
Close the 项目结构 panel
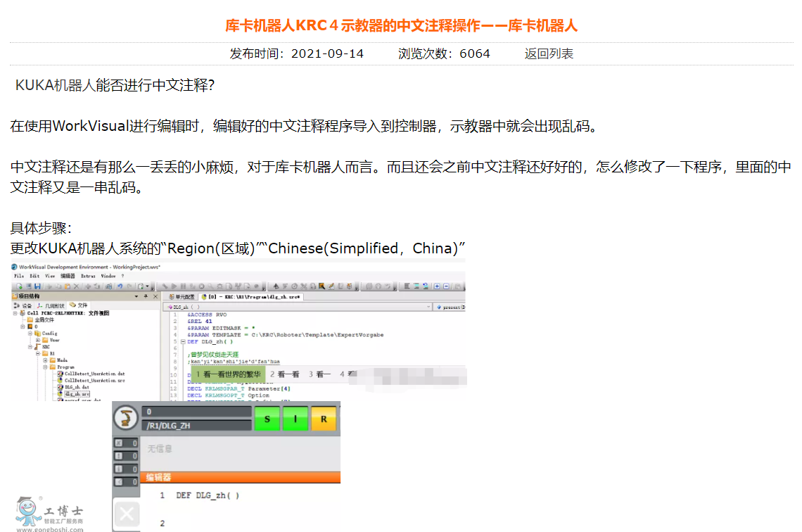[155, 296]
